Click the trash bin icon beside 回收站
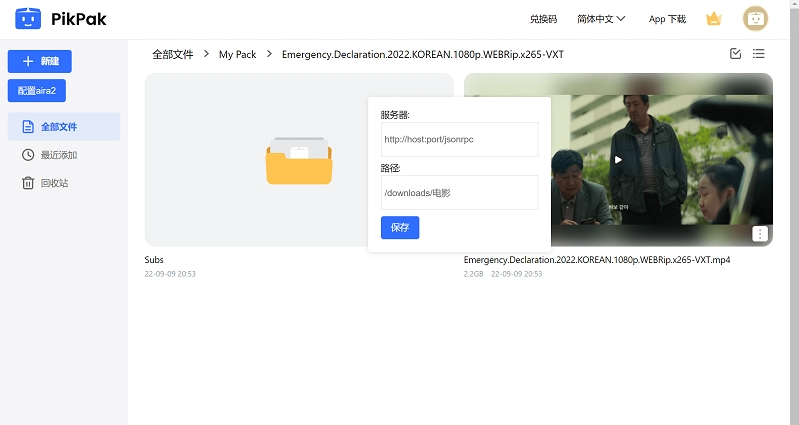The width and height of the screenshot is (799, 425). coord(28,183)
